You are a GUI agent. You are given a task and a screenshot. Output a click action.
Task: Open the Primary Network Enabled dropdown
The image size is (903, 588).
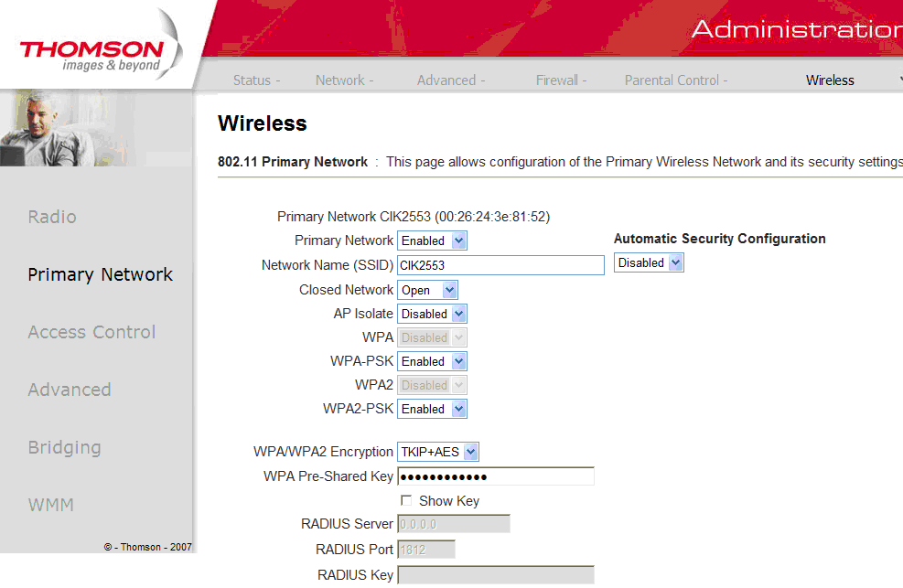(x=432, y=241)
